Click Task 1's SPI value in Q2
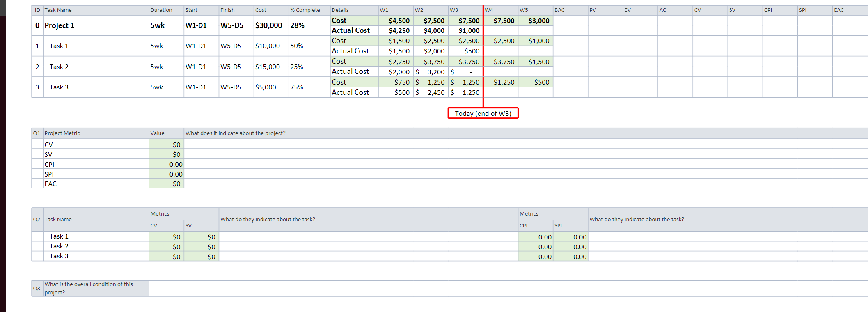The height and width of the screenshot is (312, 868). point(570,237)
